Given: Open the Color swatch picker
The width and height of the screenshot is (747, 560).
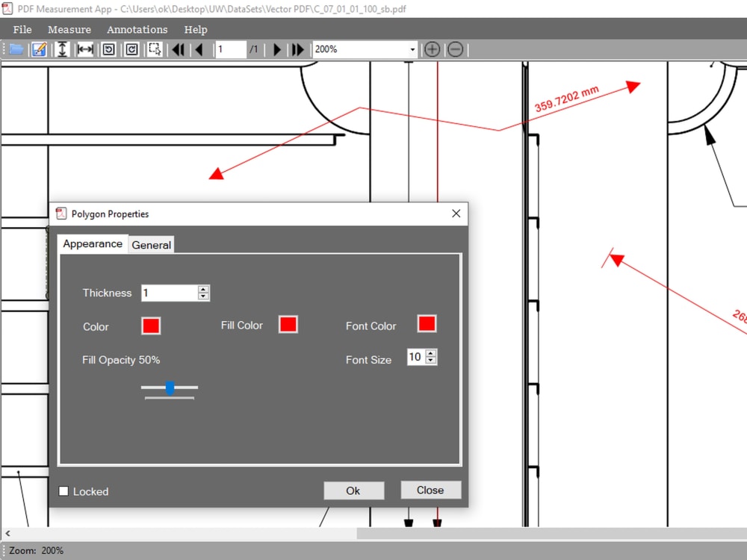Looking at the screenshot, I should (x=151, y=326).
